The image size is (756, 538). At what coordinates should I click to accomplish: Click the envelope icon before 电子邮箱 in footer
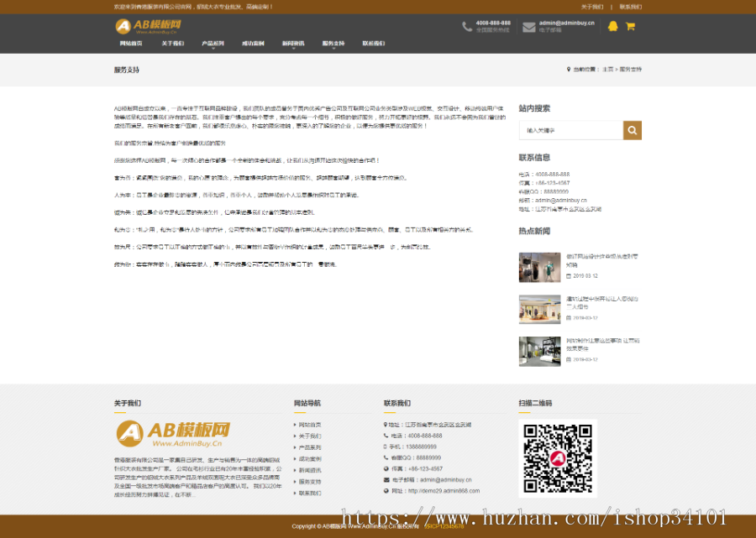coord(386,480)
